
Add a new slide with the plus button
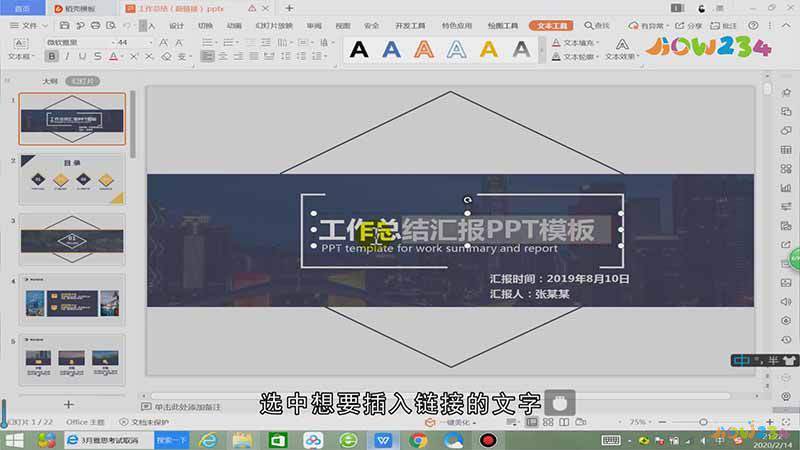pos(69,405)
